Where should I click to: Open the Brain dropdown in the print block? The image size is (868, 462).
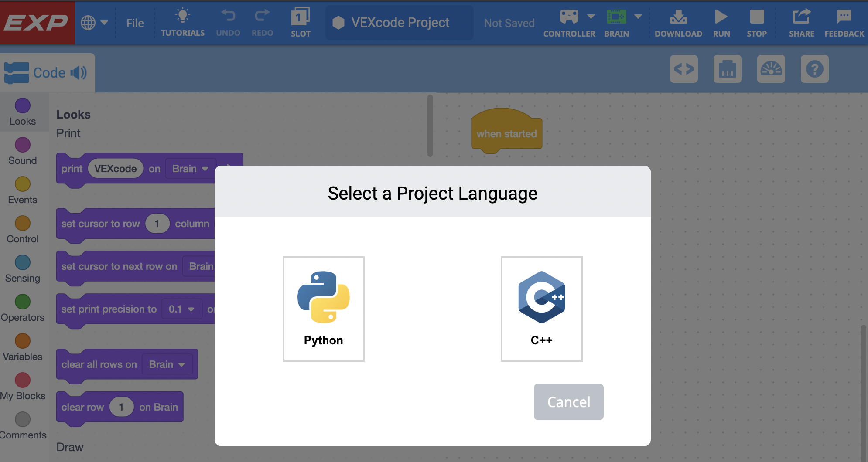click(x=190, y=168)
